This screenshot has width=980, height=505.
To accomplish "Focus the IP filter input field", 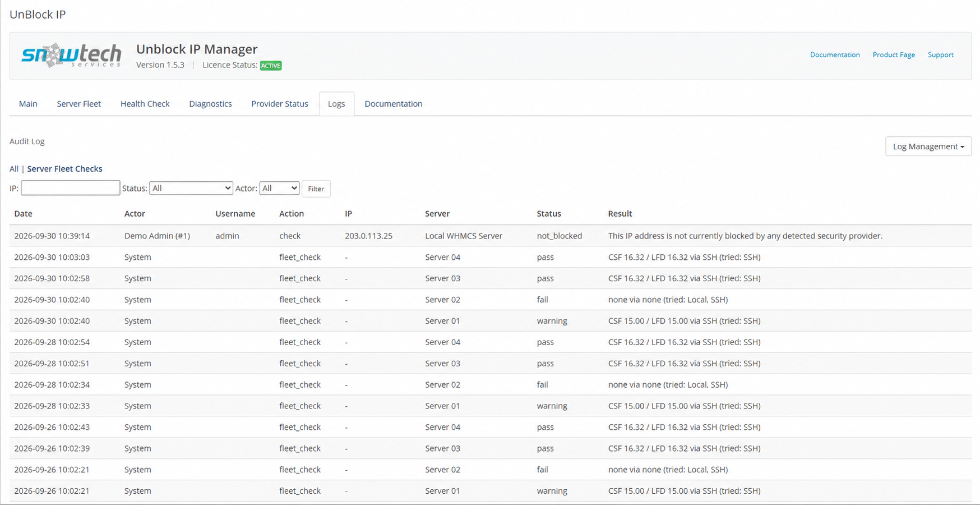I will click(x=71, y=188).
